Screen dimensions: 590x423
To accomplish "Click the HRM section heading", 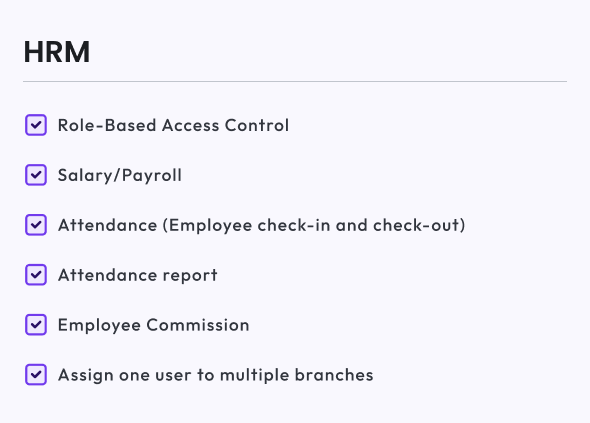I will [57, 52].
